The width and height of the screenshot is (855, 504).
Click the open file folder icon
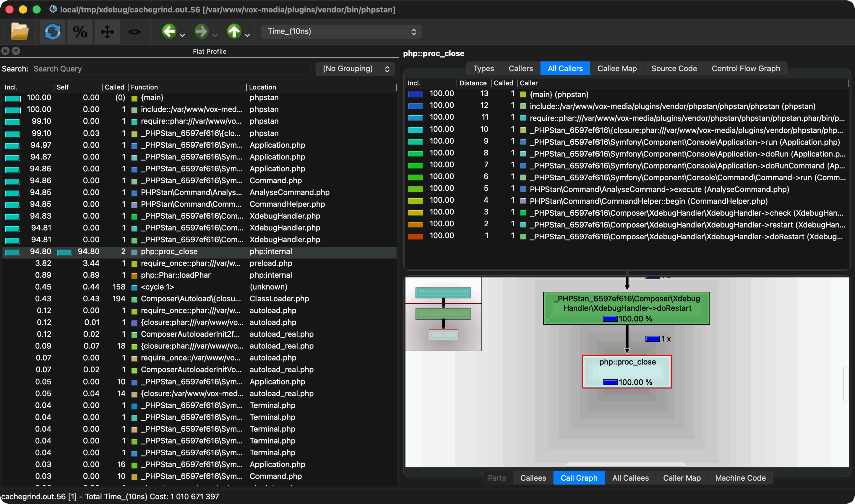coord(19,32)
